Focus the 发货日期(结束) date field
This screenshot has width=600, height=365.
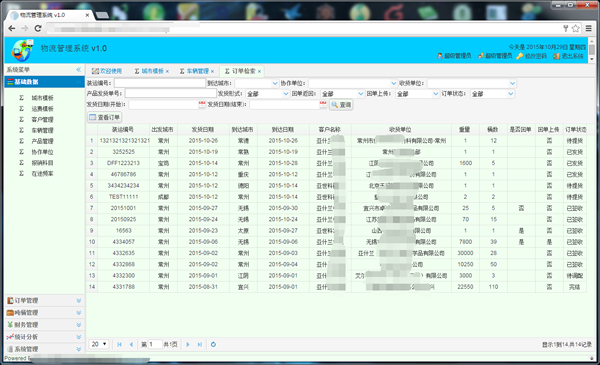pyautogui.click(x=284, y=104)
